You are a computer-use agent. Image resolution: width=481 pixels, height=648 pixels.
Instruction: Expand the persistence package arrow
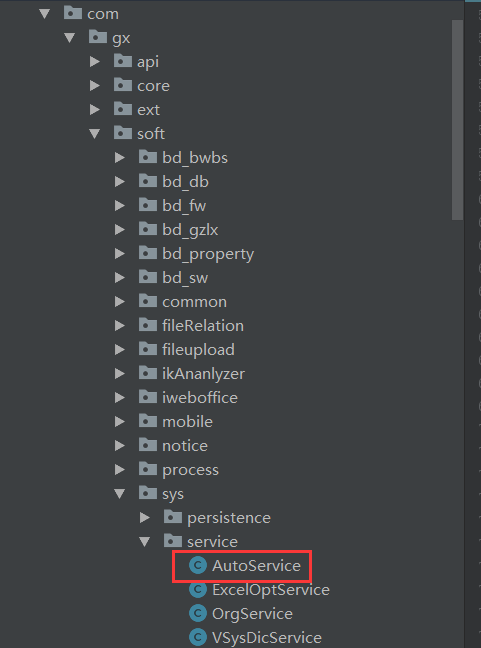[145, 517]
